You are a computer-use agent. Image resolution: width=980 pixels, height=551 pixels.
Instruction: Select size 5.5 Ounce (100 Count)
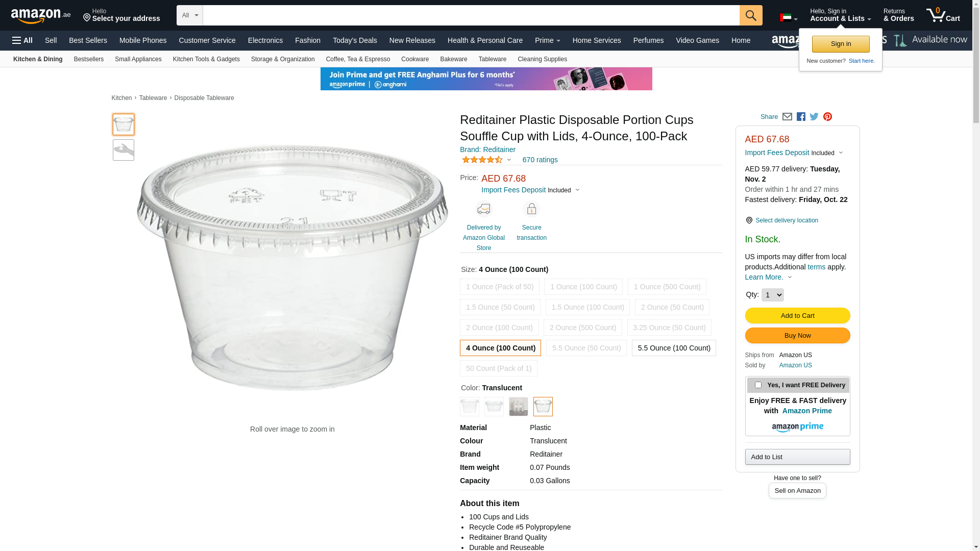(x=674, y=348)
